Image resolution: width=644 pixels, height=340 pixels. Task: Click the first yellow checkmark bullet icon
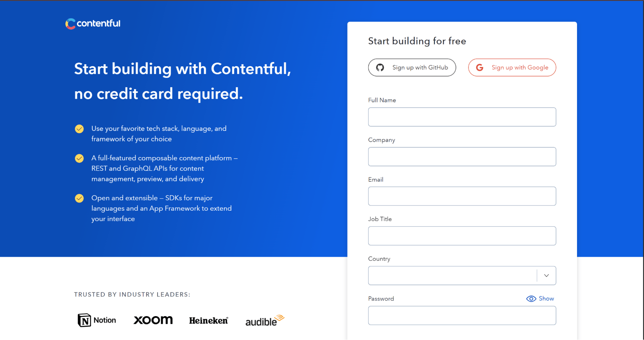(x=79, y=129)
